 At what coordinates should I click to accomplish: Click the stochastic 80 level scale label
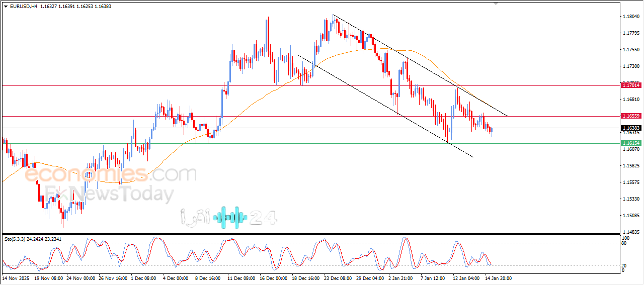[624, 243]
